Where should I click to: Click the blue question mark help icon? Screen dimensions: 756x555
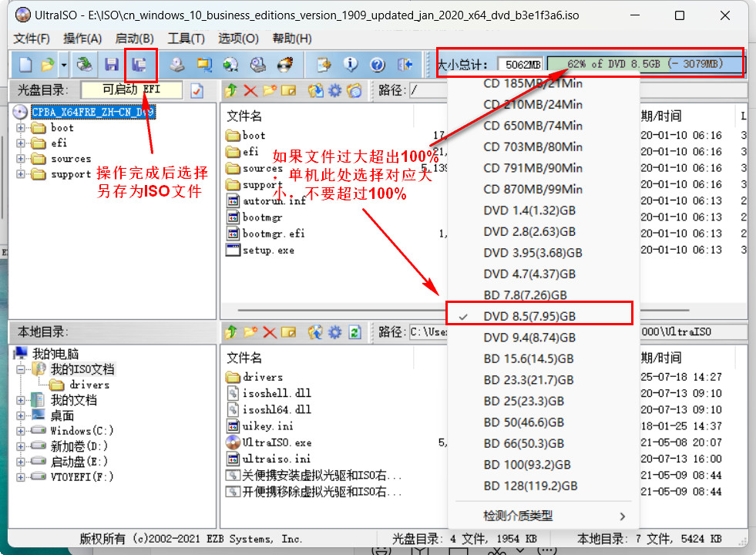tap(377, 65)
